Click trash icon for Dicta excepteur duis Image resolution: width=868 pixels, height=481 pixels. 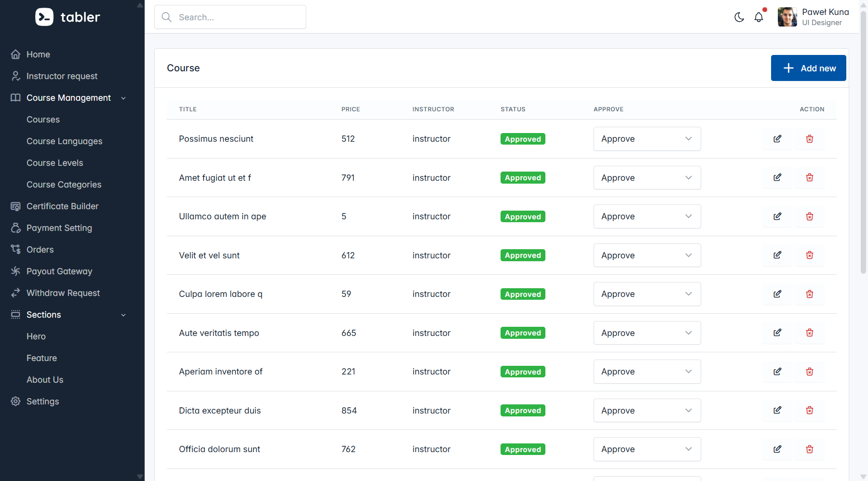click(x=810, y=410)
